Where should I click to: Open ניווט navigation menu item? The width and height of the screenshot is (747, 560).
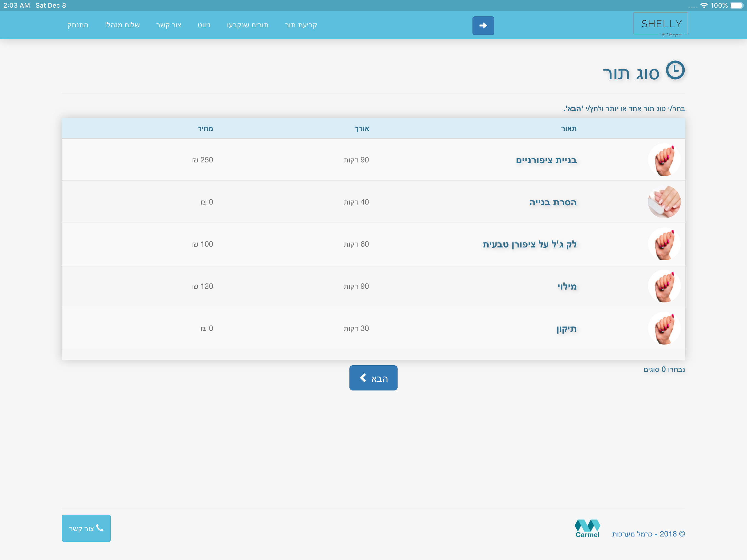pyautogui.click(x=204, y=25)
